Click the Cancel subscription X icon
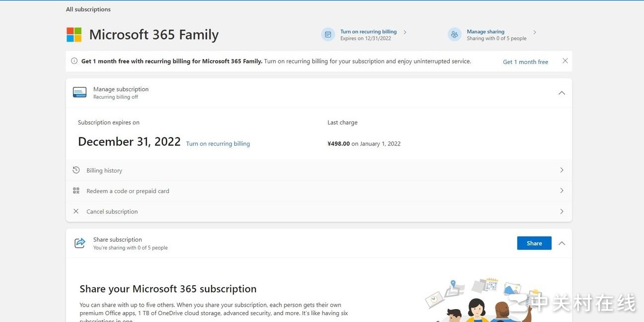 [76, 211]
